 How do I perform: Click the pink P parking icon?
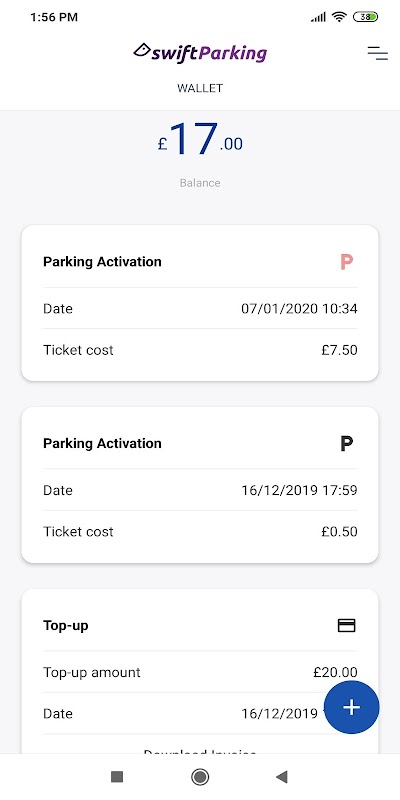tap(347, 262)
